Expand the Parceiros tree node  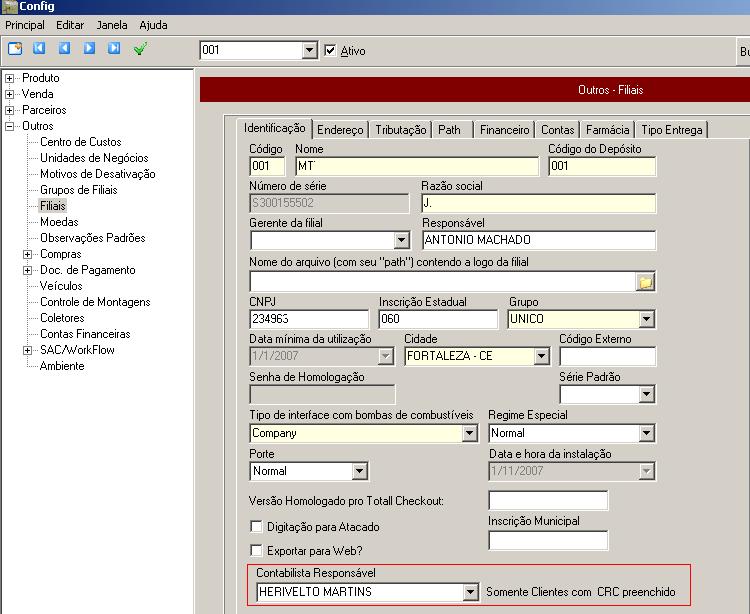(9, 110)
